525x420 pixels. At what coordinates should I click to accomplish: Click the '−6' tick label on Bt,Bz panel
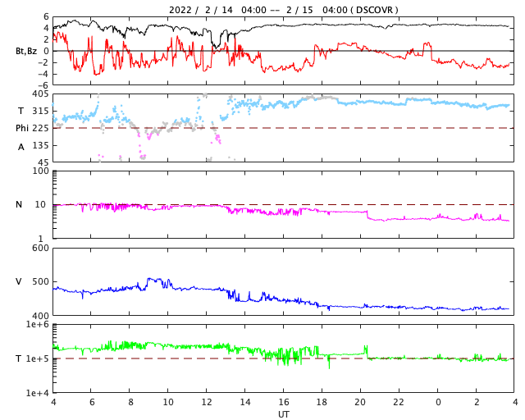[x=42, y=85]
